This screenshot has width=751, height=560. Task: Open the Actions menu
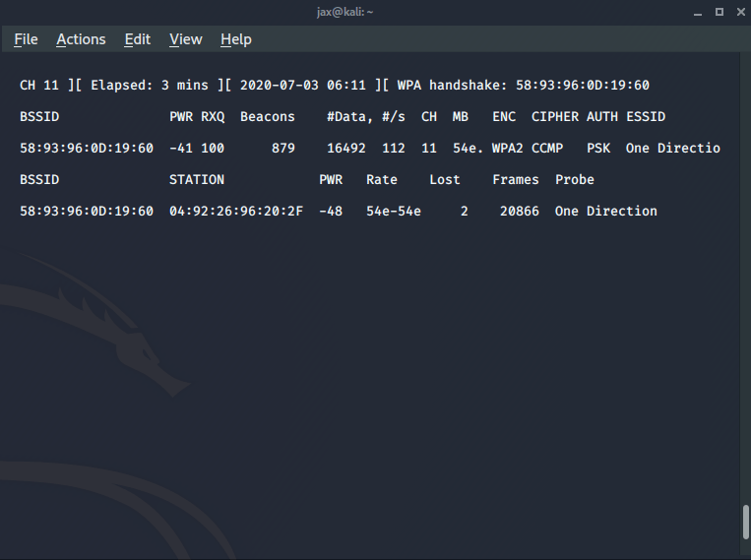(x=81, y=39)
